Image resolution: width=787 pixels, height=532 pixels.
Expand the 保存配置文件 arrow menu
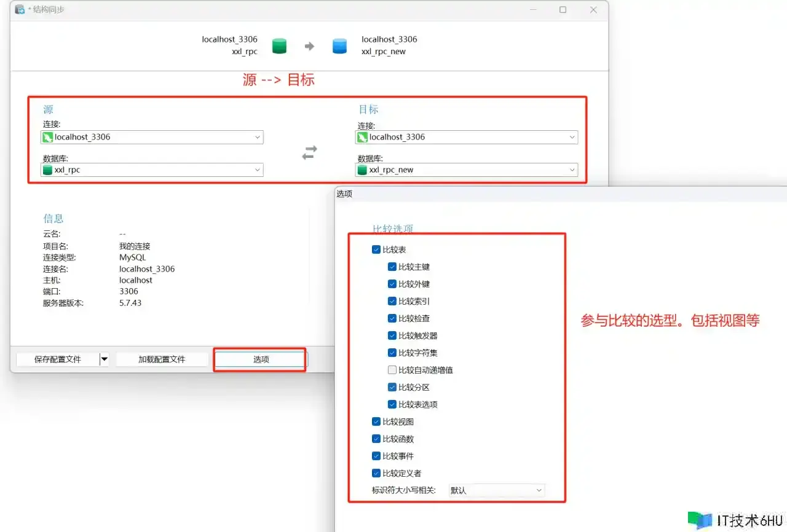pyautogui.click(x=104, y=359)
